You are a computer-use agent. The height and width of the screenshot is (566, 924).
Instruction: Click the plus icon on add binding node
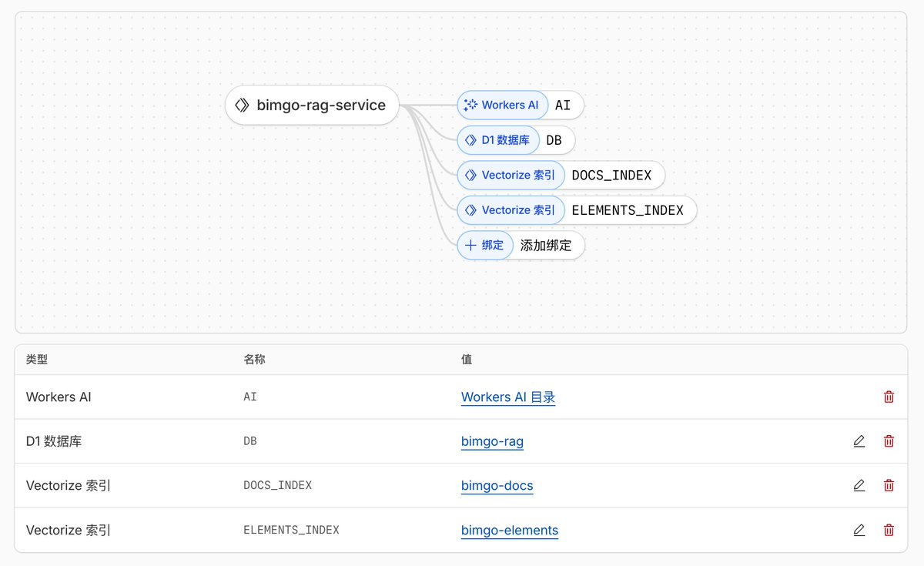(470, 246)
